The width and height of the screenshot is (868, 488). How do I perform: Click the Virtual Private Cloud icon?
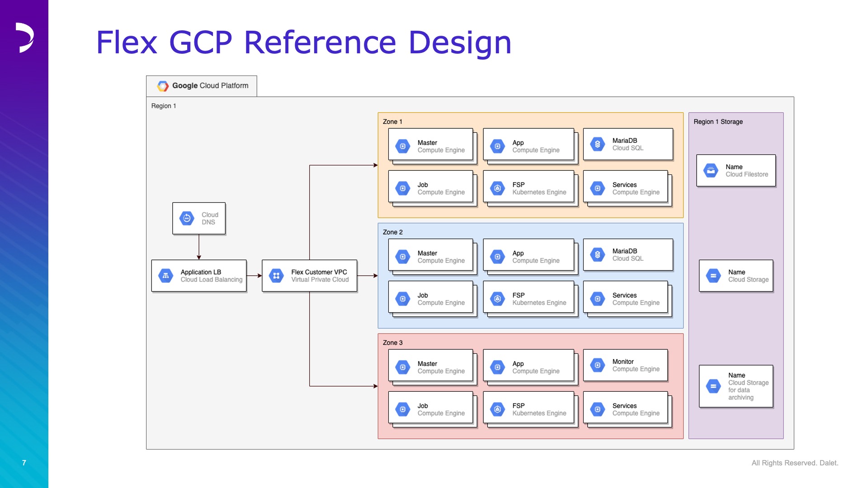(x=276, y=276)
